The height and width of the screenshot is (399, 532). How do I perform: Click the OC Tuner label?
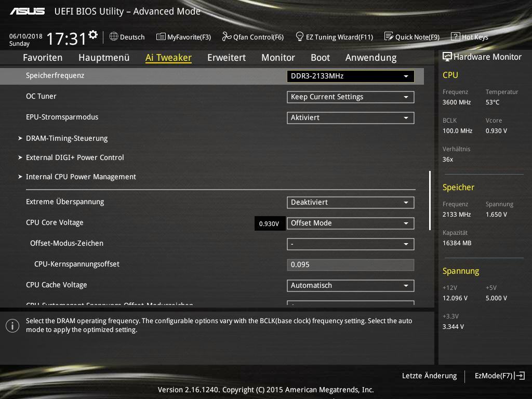41,96
